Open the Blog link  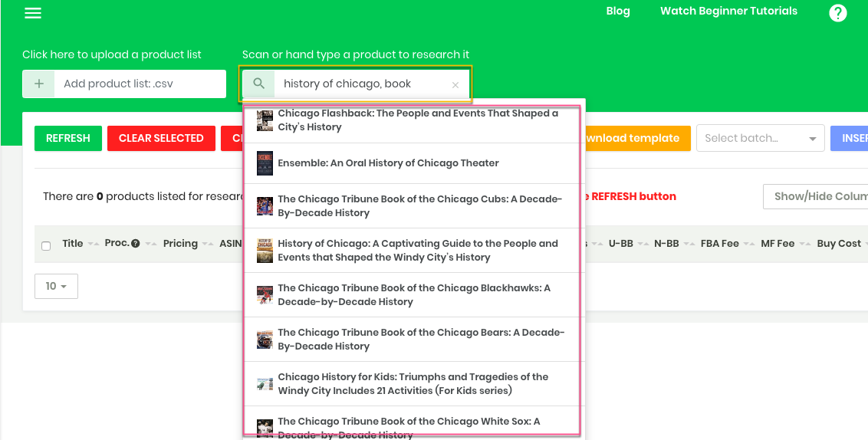click(618, 11)
